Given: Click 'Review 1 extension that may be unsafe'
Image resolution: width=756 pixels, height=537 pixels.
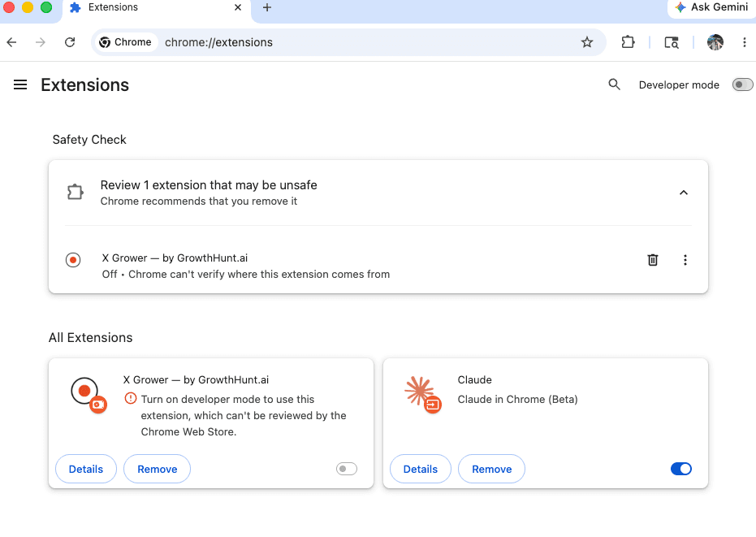Looking at the screenshot, I should tap(209, 185).
